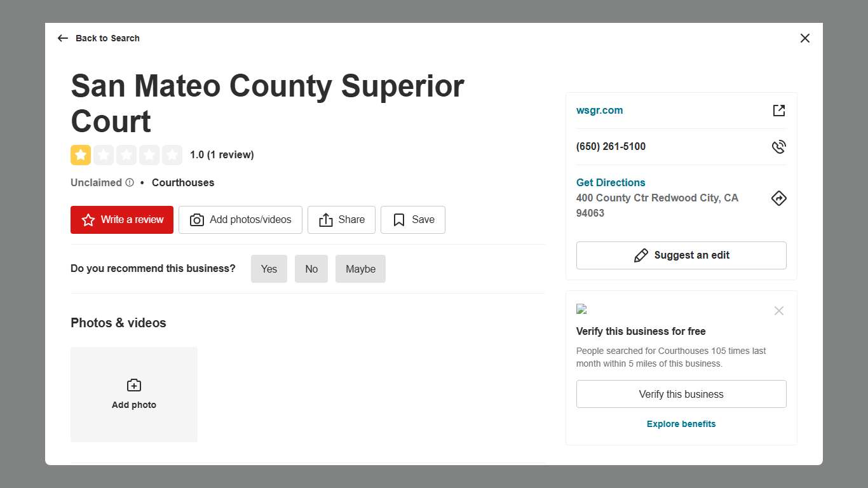Click the directions arrow icon
Image resolution: width=868 pixels, height=488 pixels.
point(779,198)
